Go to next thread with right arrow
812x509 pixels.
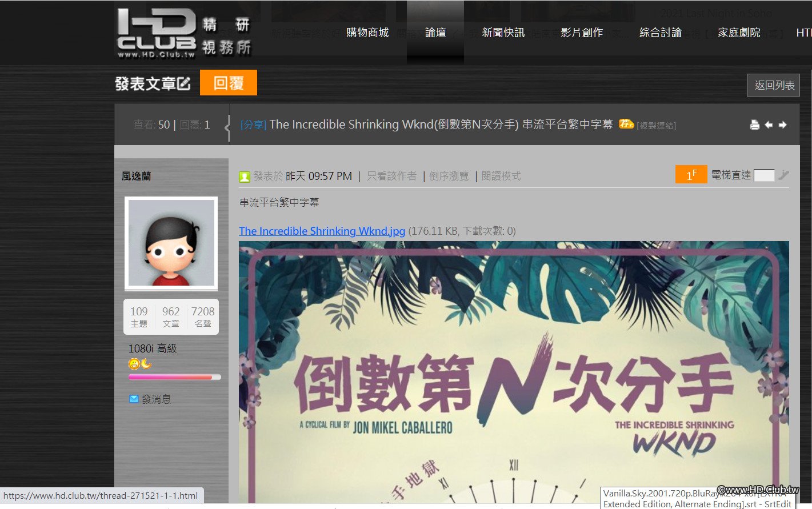pyautogui.click(x=782, y=125)
